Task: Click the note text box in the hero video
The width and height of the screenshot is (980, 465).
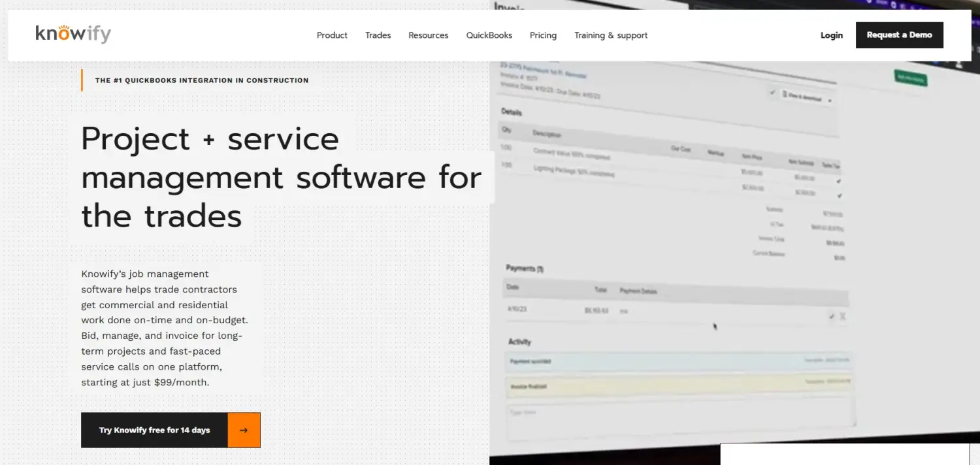Action: 681,419
